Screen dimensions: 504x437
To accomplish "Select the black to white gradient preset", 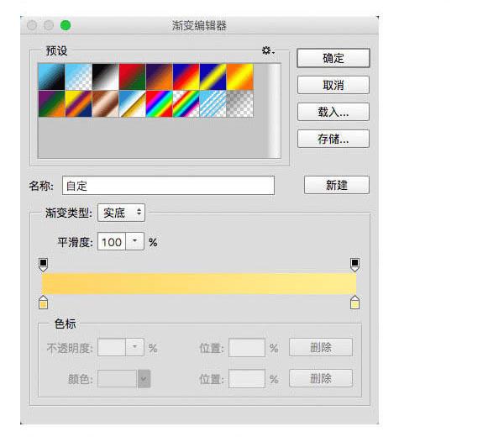I will tap(106, 76).
